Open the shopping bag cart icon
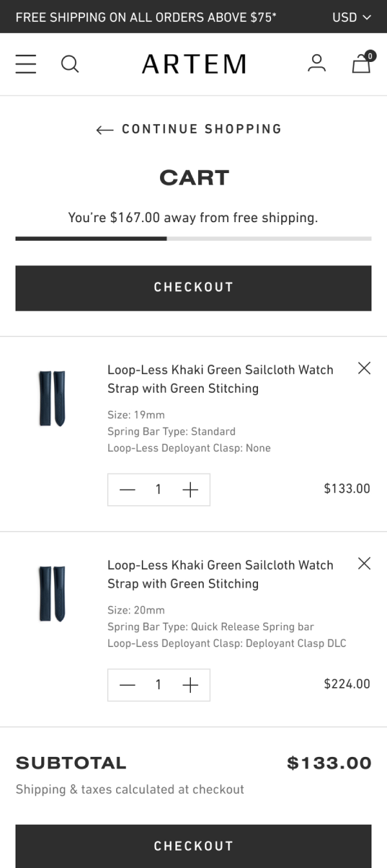The width and height of the screenshot is (387, 868). [x=361, y=63]
